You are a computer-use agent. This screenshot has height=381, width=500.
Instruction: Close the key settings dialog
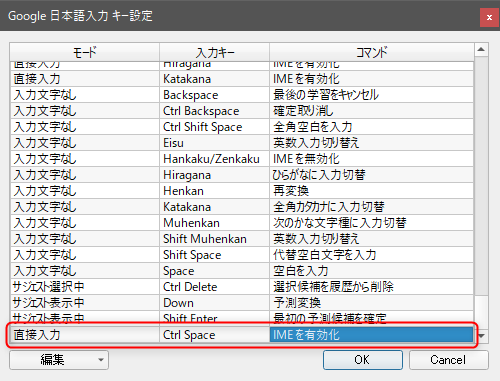click(489, 17)
